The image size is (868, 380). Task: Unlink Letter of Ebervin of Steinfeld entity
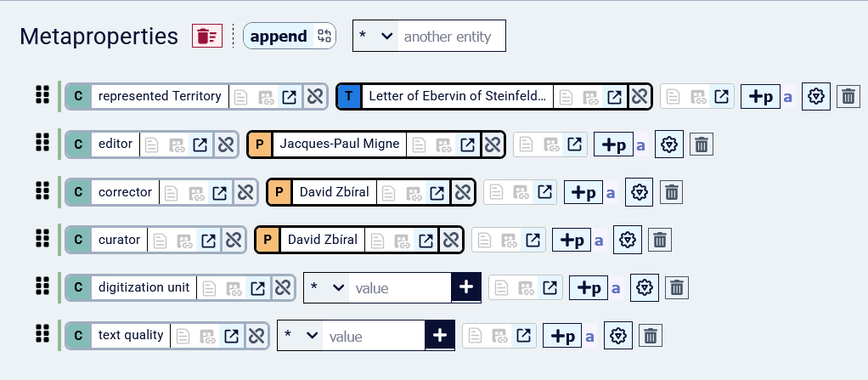click(640, 97)
